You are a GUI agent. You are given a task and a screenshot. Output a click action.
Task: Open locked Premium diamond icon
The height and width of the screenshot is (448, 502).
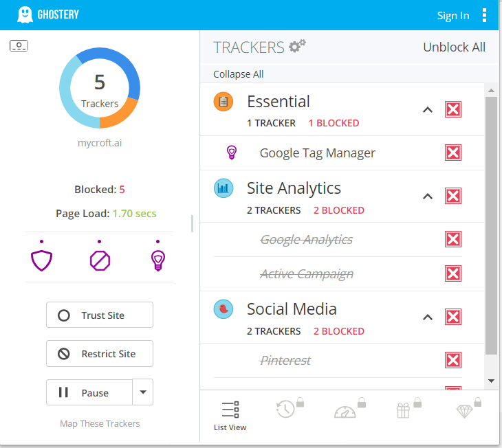(x=464, y=411)
